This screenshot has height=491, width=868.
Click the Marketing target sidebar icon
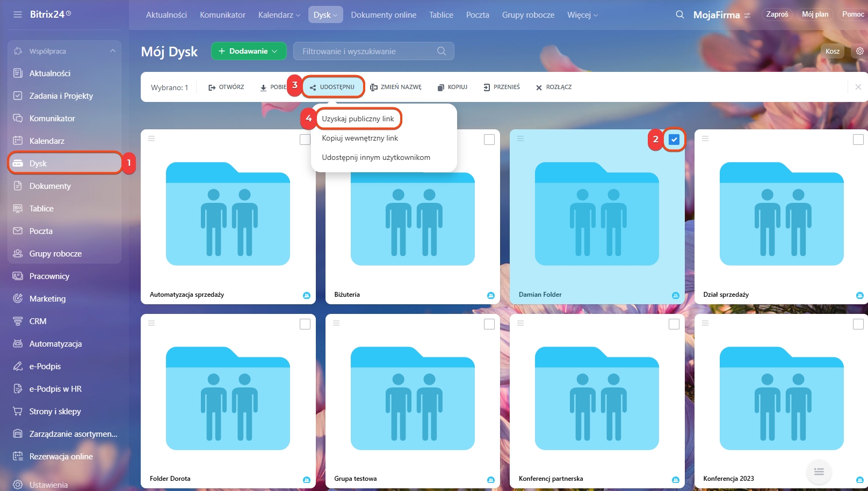[x=18, y=298]
